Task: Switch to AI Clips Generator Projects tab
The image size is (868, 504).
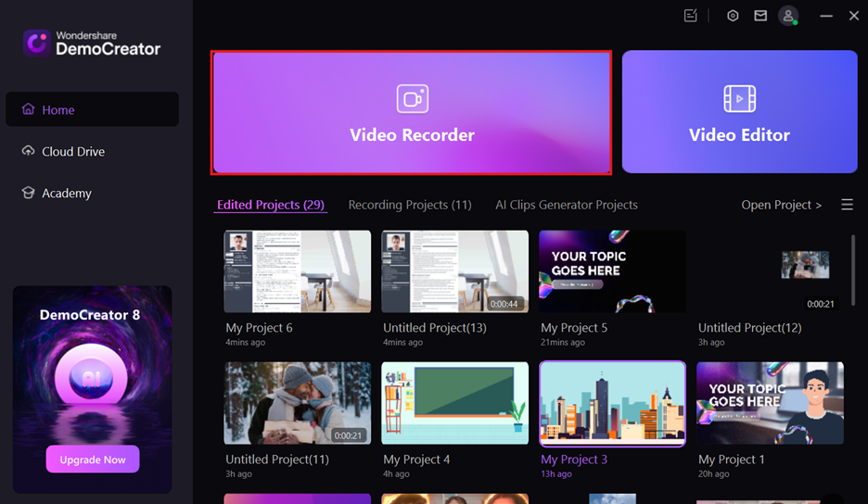Action: click(x=567, y=205)
